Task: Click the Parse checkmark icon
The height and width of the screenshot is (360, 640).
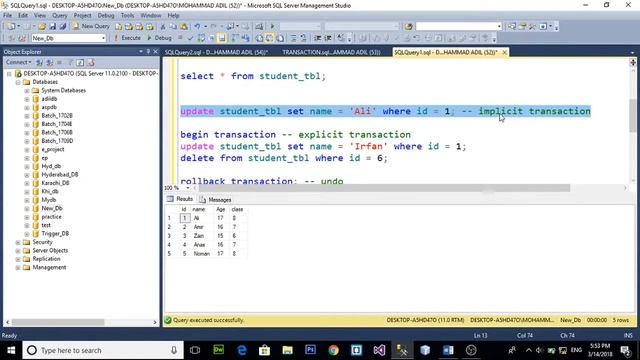Action: click(190, 38)
